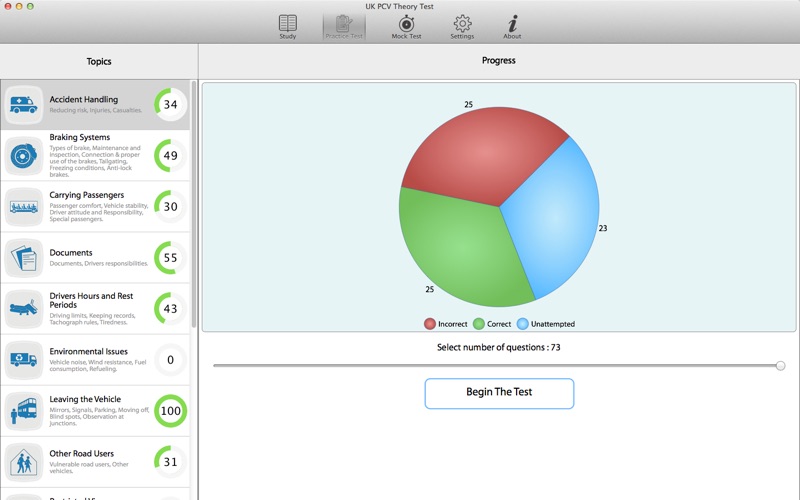
Task: Click the Progress panel header
Action: tap(498, 60)
